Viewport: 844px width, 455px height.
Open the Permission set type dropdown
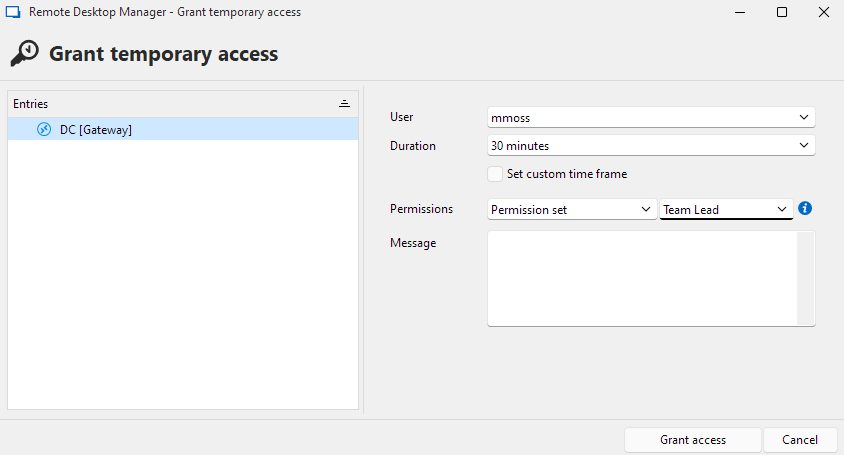click(571, 209)
